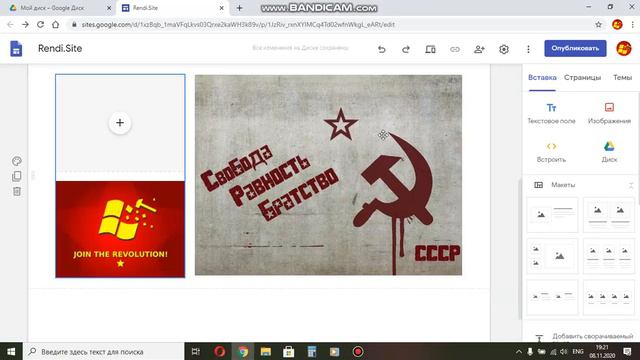Open Task View on the taskbar
This screenshot has height=360, width=640.
(x=196, y=351)
